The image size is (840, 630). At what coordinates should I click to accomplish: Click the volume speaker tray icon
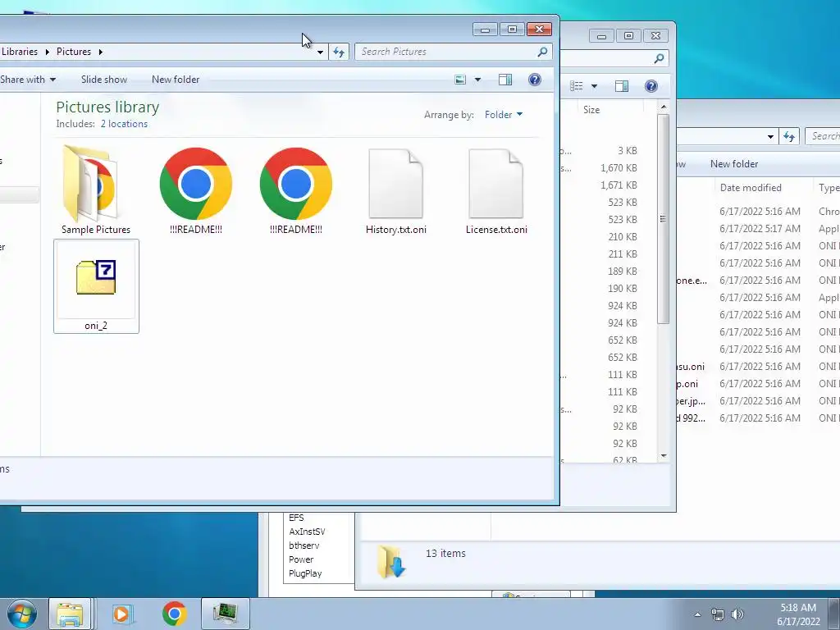[737, 614]
